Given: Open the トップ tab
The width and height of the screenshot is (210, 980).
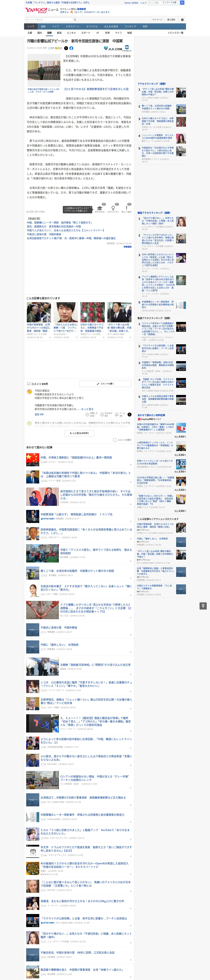Looking at the screenshot, I should click(x=31, y=27).
